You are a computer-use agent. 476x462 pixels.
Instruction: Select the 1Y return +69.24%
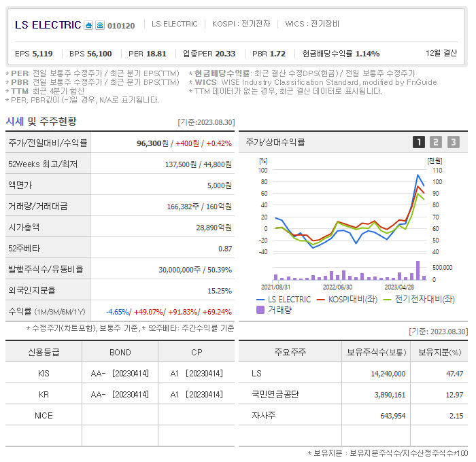[x=217, y=312]
